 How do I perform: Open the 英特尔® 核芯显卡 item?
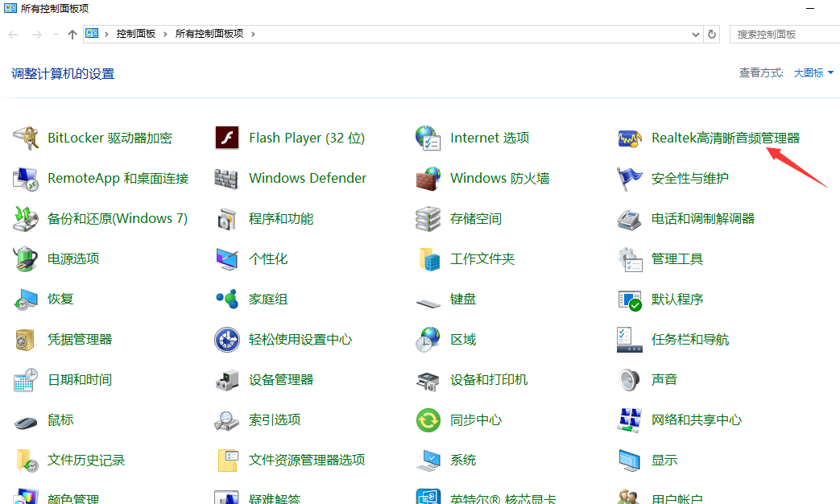coord(486,498)
